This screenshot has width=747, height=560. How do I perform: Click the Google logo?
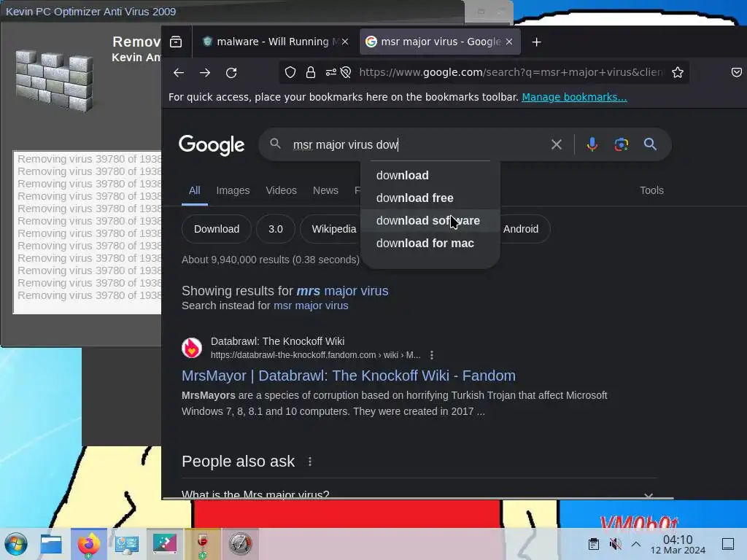[212, 145]
